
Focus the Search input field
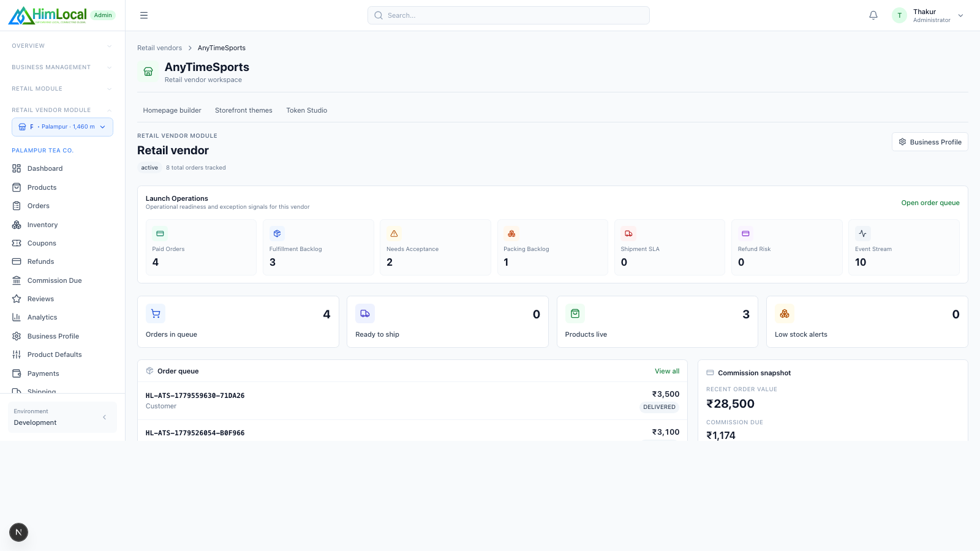508,15
